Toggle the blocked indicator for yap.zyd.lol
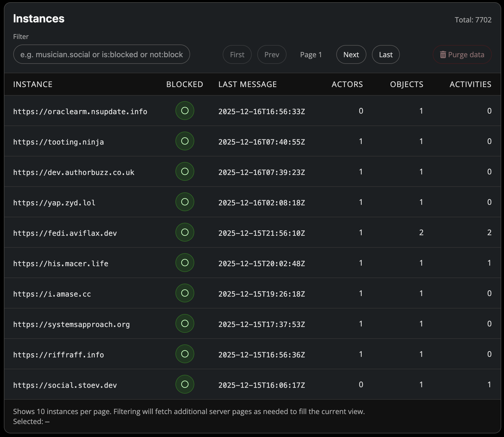Image resolution: width=504 pixels, height=437 pixels. pyautogui.click(x=184, y=202)
